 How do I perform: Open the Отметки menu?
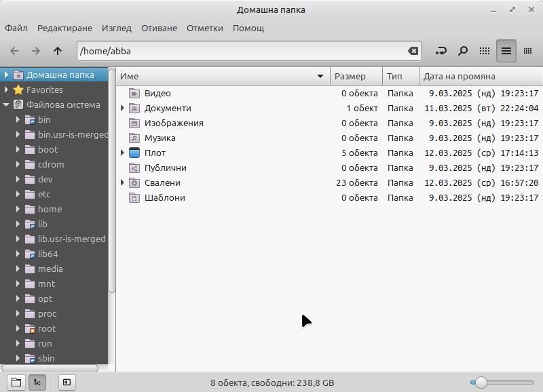pos(205,28)
